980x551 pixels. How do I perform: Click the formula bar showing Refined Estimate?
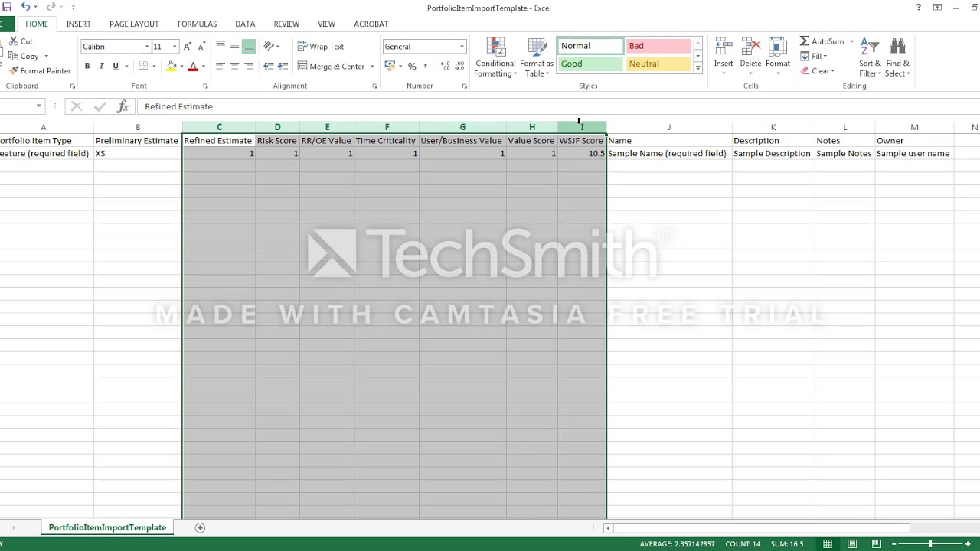[x=557, y=106]
